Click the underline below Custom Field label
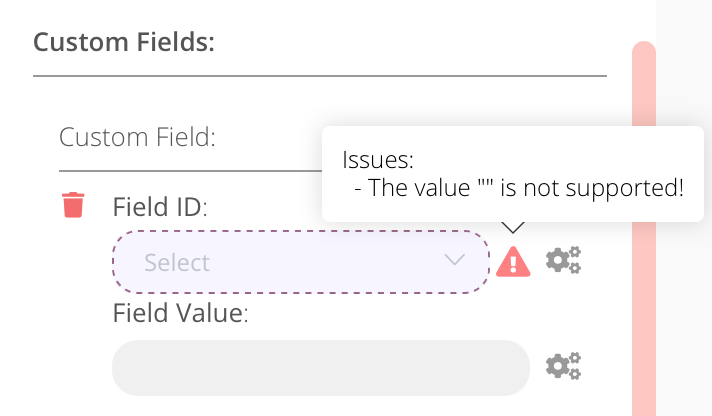The width and height of the screenshot is (712, 416). click(190, 171)
